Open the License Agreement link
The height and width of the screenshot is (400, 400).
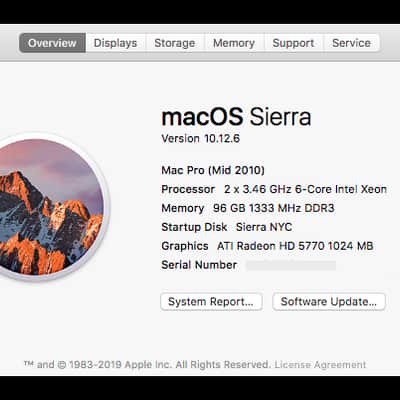[320, 365]
